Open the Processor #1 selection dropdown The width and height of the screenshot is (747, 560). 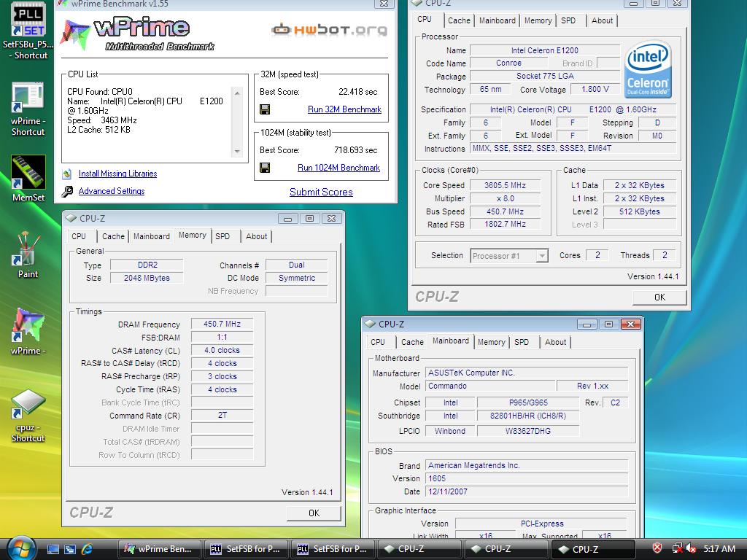pos(542,256)
